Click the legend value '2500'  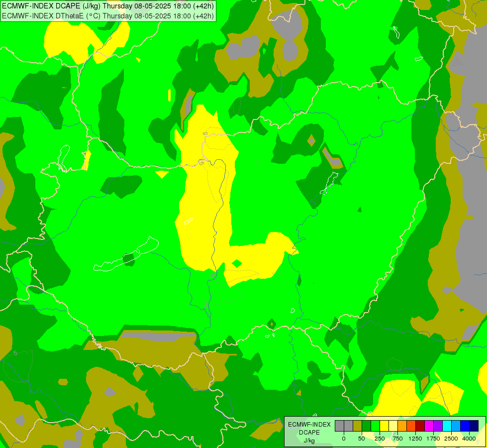(451, 439)
